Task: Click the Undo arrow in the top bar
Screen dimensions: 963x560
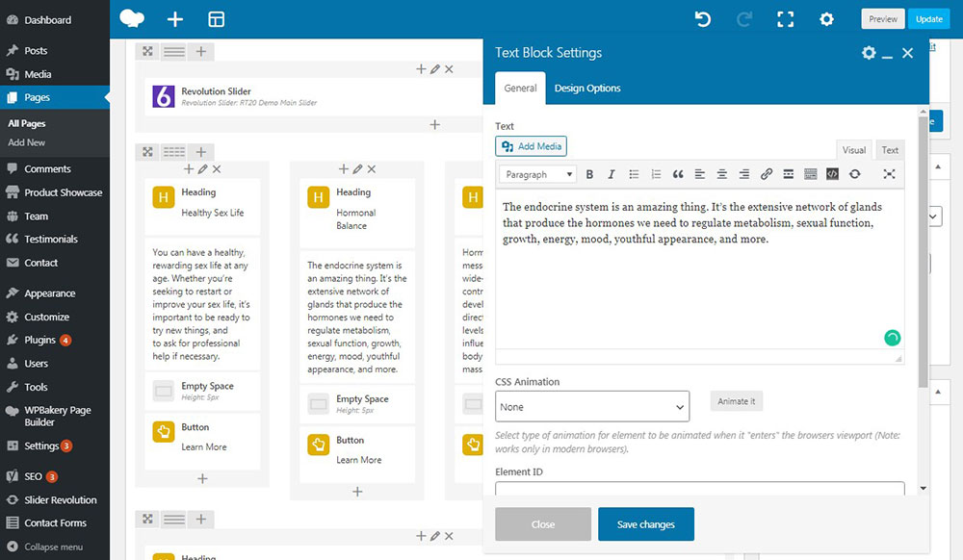Action: pos(703,19)
